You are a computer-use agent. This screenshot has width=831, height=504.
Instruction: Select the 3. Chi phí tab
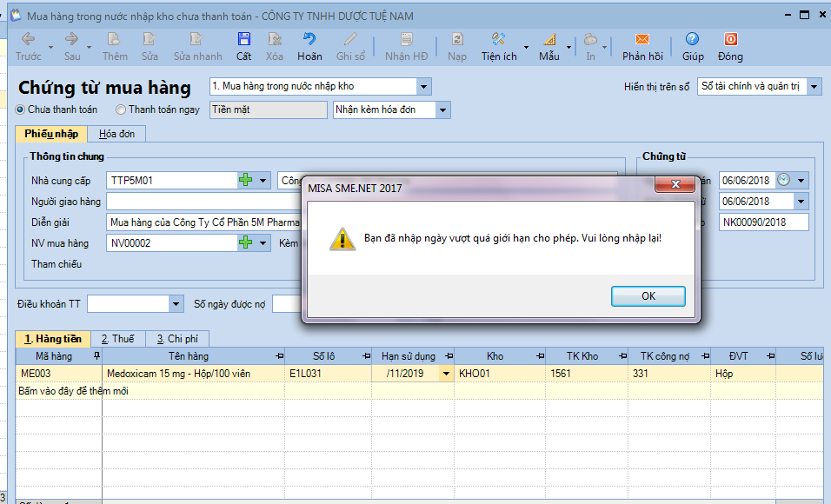177,339
